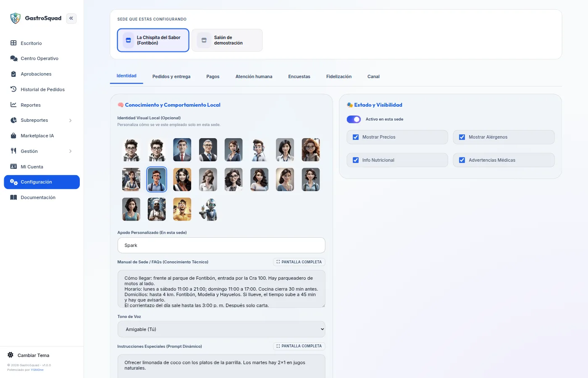Select the Fidelización tab

pyautogui.click(x=339, y=76)
